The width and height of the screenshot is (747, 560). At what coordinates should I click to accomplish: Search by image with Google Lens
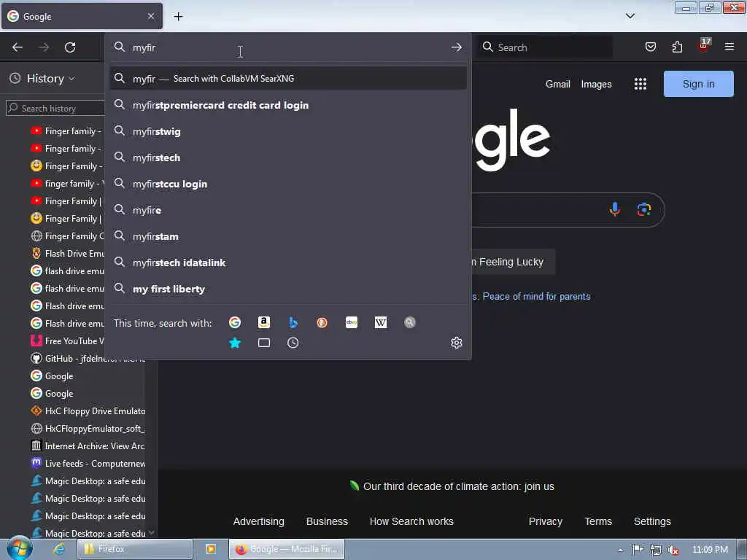(643, 209)
